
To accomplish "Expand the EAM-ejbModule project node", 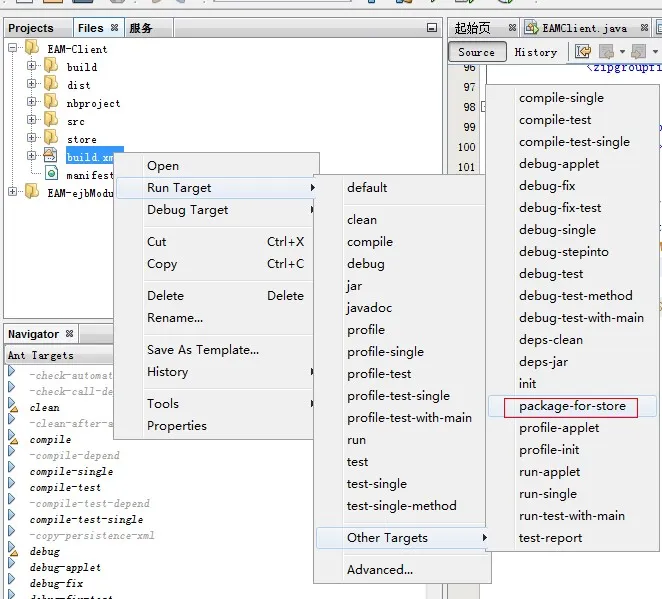I will (x=13, y=192).
